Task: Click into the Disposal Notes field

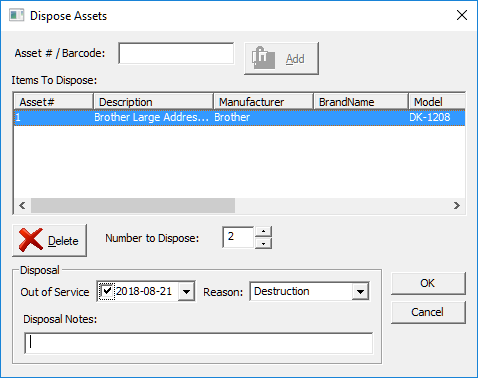Action: 199,343
